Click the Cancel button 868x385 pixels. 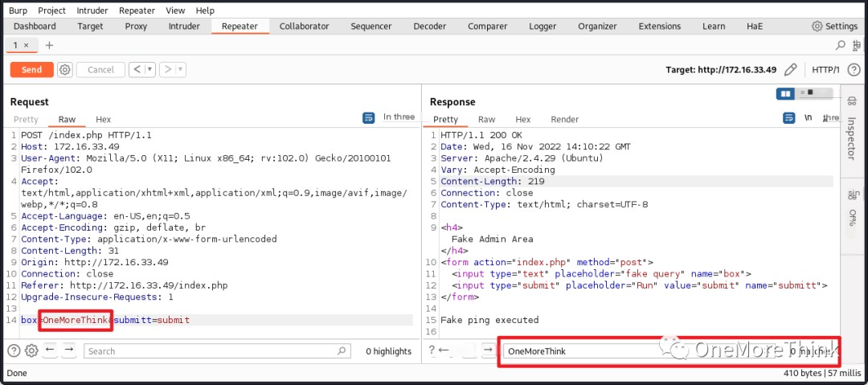(x=100, y=70)
